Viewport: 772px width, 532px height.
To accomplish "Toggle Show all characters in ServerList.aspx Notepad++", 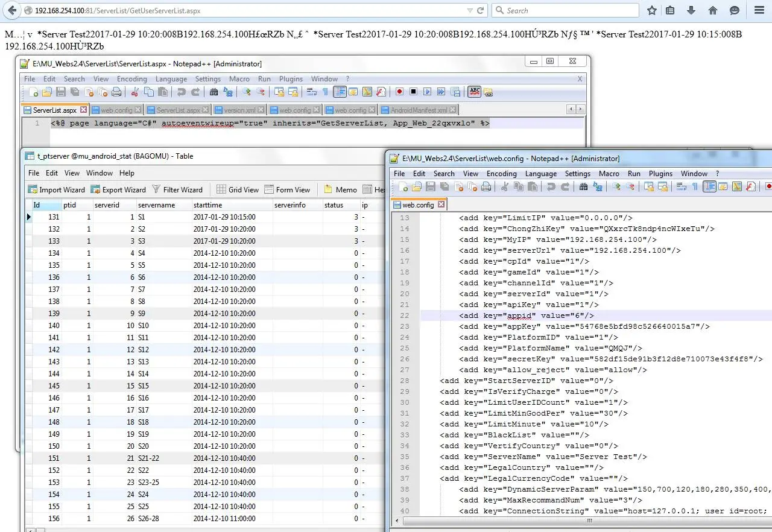I will [325, 92].
